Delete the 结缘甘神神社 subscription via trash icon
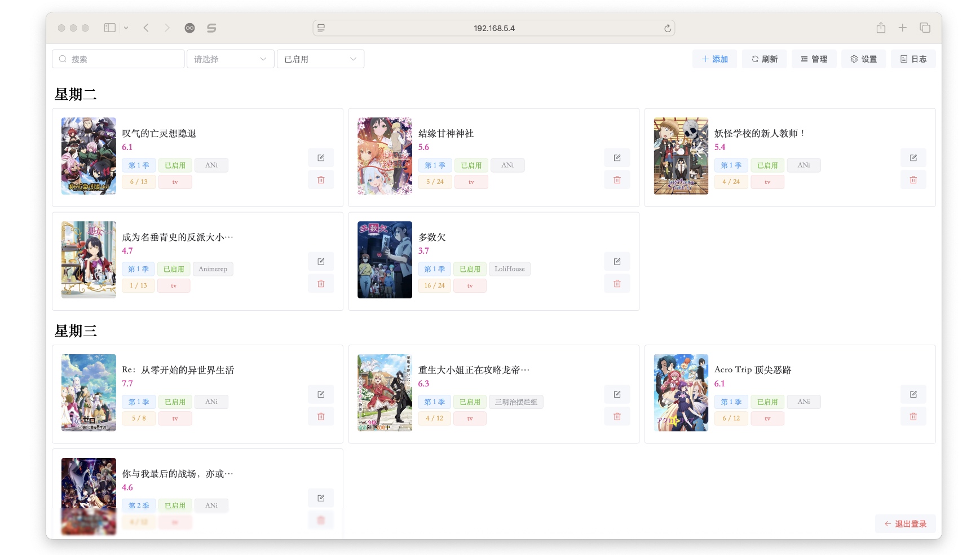 [617, 180]
